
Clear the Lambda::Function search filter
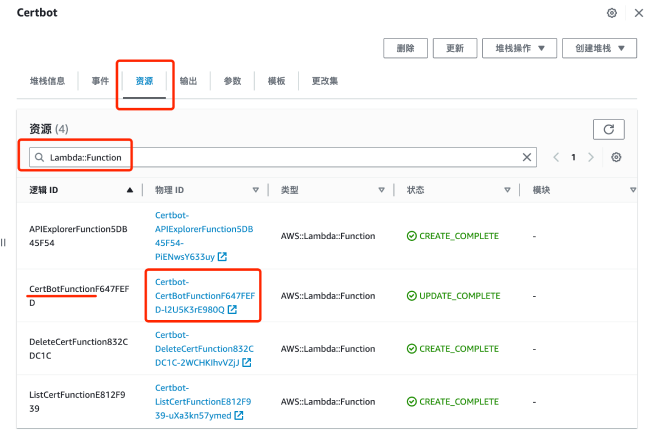pyautogui.click(x=528, y=158)
